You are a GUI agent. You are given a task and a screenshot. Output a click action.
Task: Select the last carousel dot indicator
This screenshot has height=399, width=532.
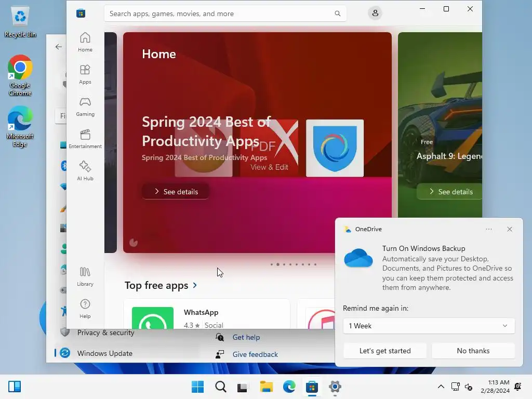click(315, 264)
